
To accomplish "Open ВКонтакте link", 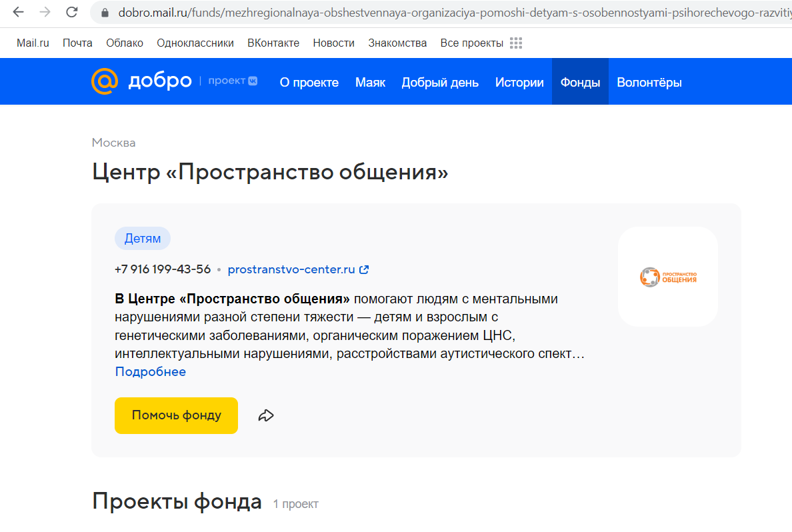I will coord(273,43).
